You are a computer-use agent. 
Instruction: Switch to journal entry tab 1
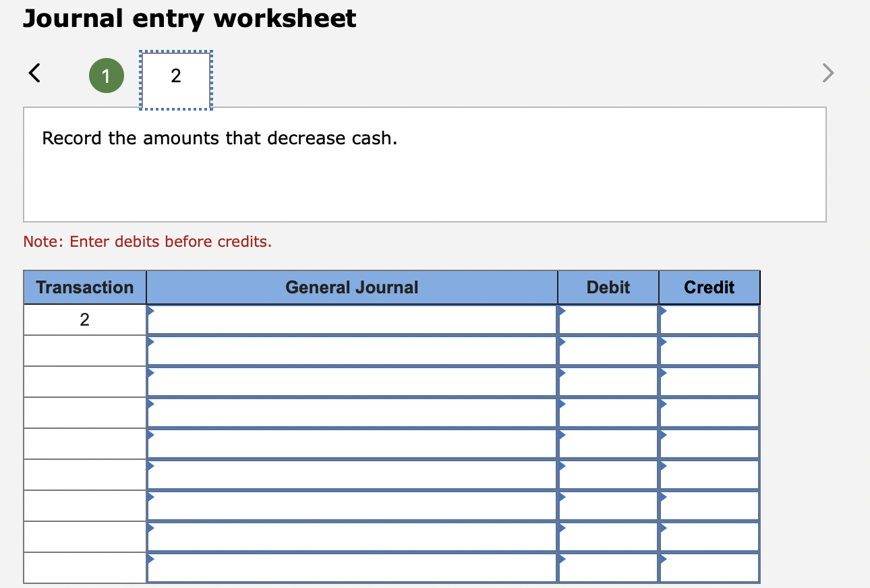107,76
